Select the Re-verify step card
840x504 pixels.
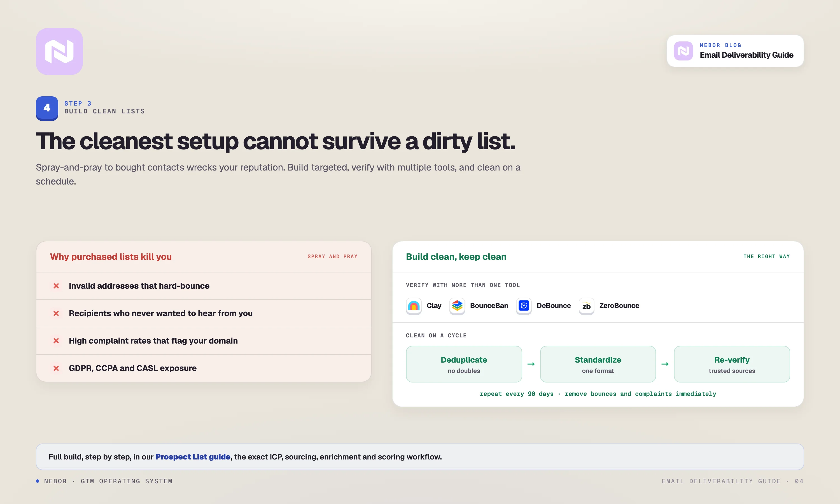(732, 364)
